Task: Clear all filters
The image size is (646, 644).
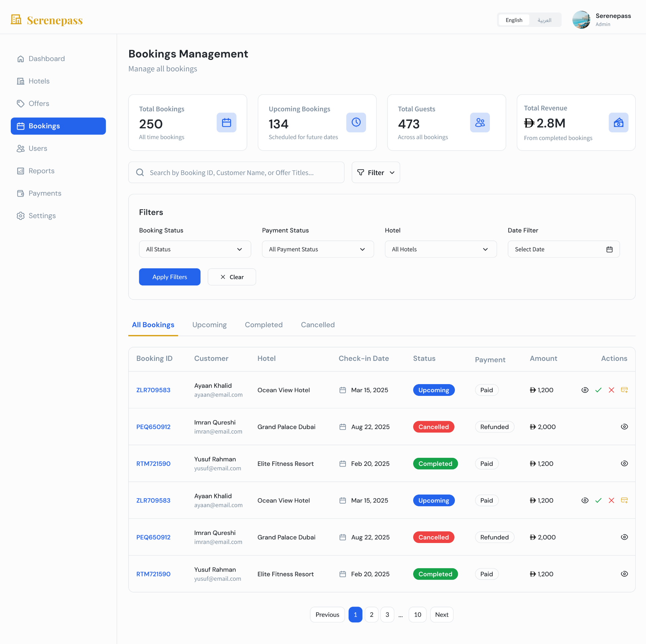Action: point(232,277)
